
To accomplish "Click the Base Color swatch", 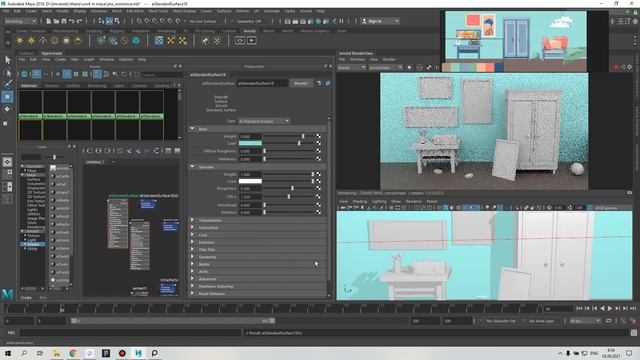I will click(x=250, y=143).
